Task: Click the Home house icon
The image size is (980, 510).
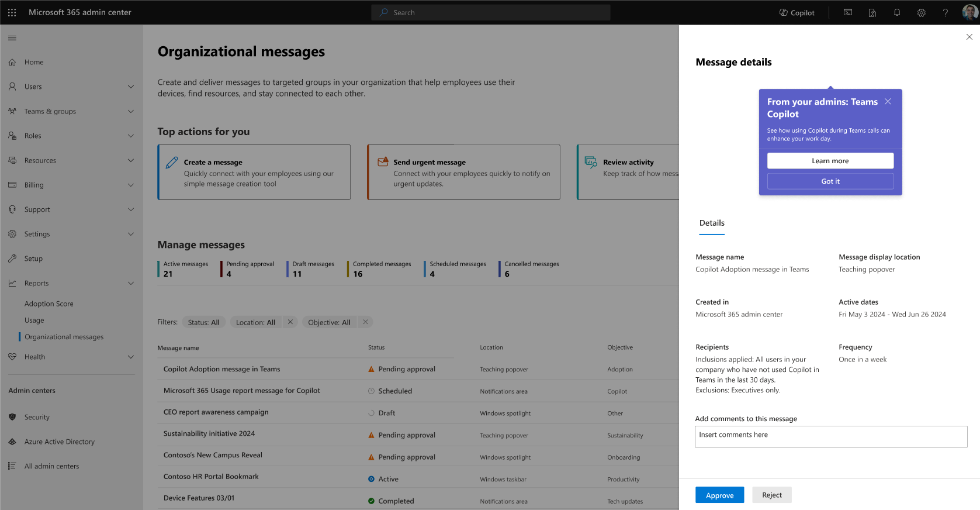Action: (x=12, y=62)
